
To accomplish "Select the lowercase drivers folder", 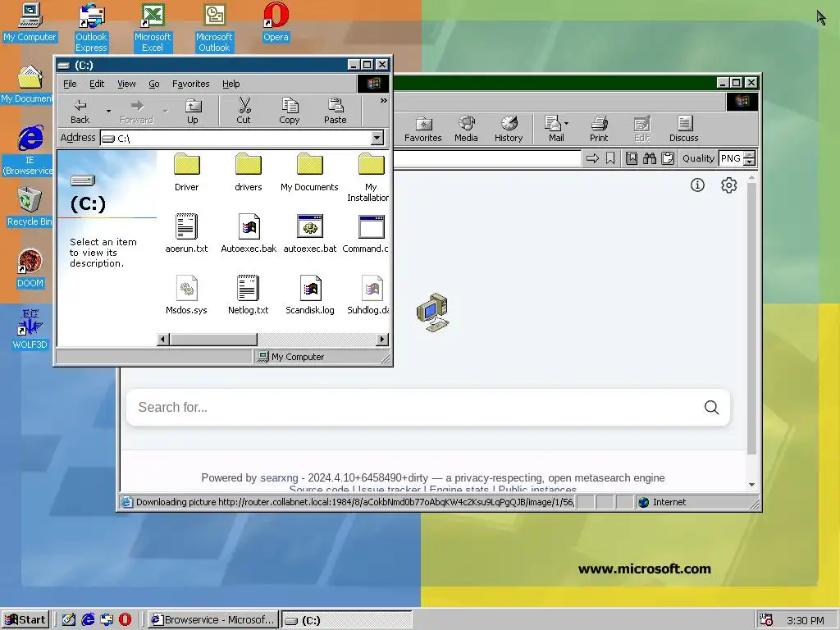I will tap(249, 172).
